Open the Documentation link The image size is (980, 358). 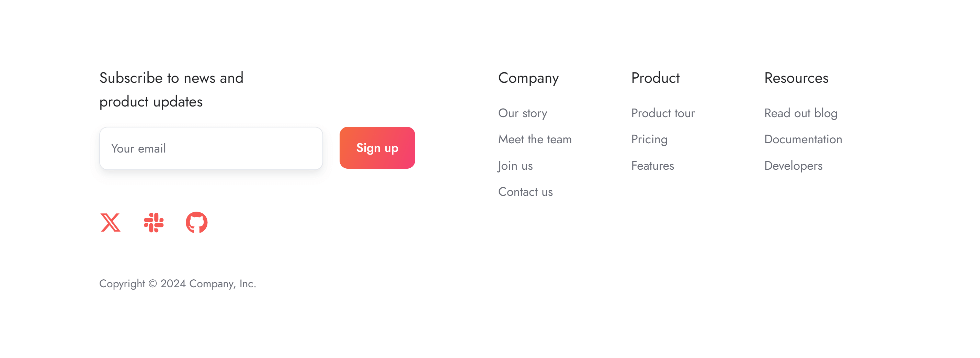[803, 139]
